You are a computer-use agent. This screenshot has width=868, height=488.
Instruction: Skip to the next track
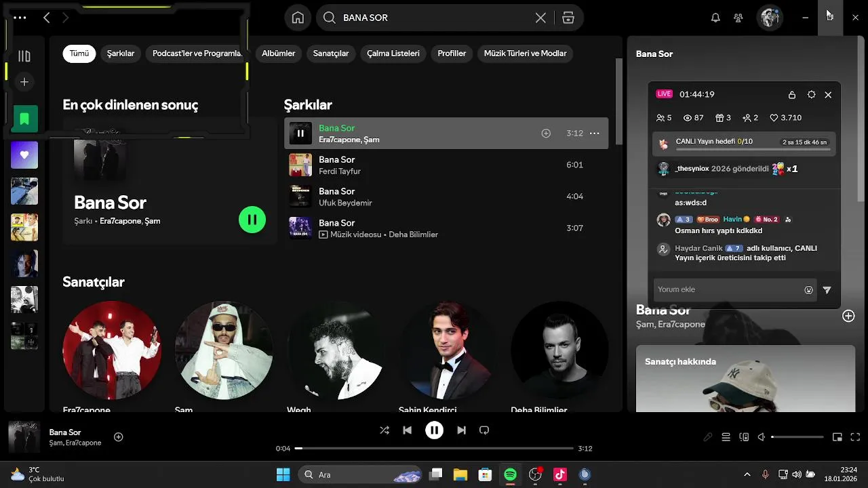461,430
